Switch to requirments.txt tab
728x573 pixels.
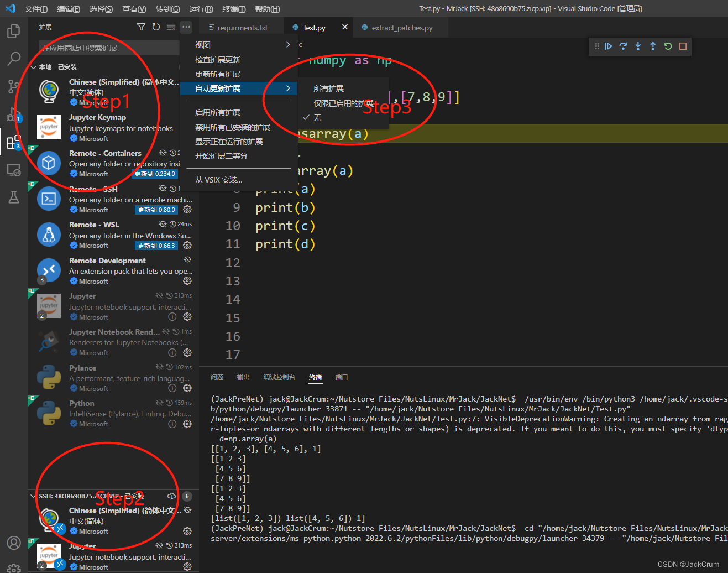[x=242, y=28]
